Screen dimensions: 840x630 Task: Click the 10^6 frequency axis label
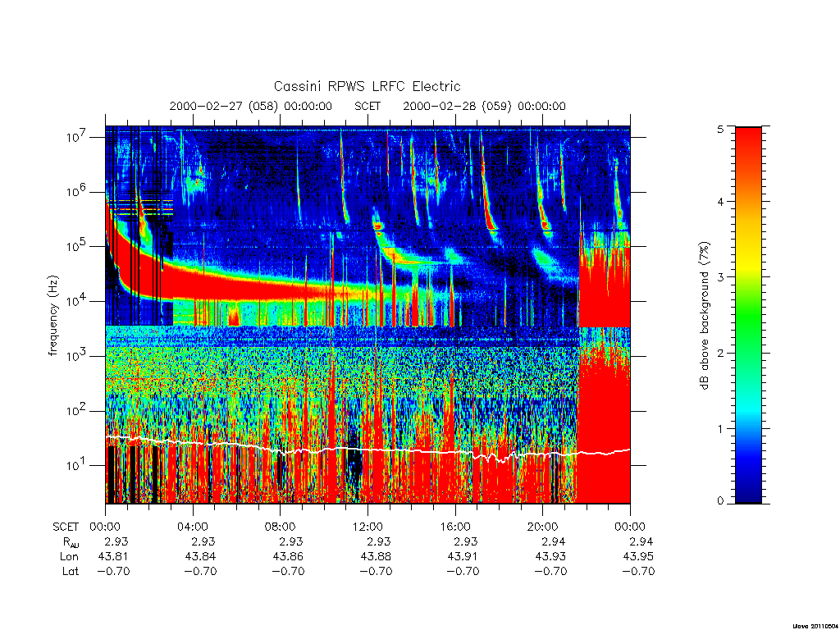76,191
